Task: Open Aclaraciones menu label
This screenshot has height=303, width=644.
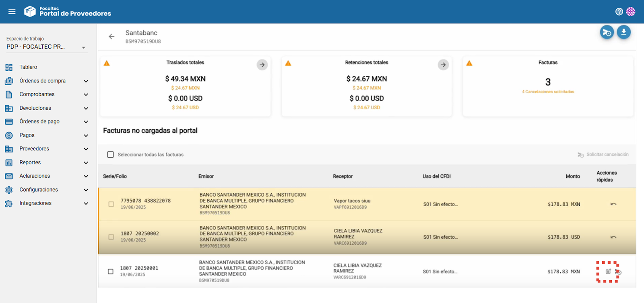Action: click(35, 176)
